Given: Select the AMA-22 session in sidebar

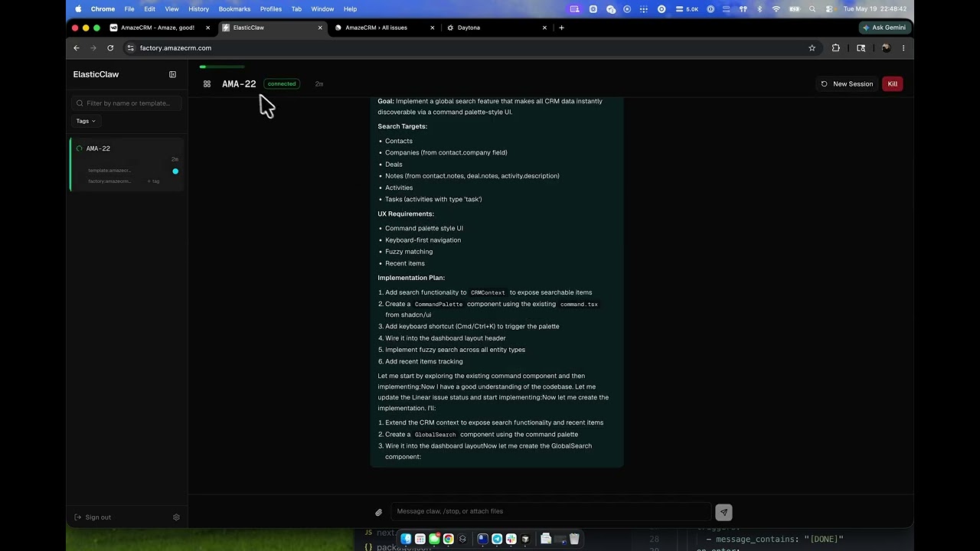Looking at the screenshot, I should 127,164.
